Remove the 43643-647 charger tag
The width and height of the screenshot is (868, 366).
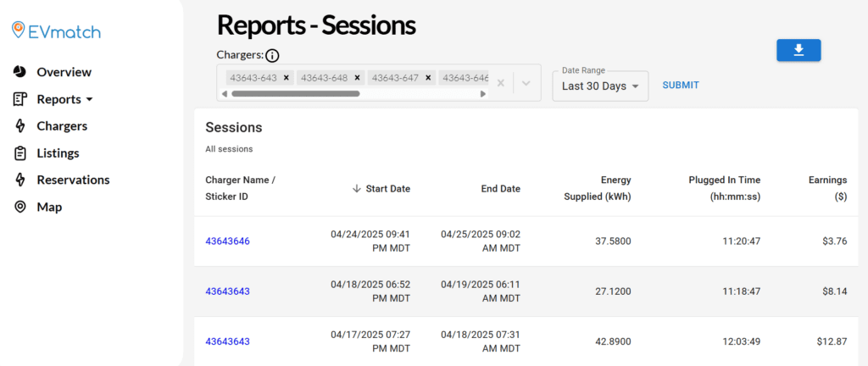[428, 78]
